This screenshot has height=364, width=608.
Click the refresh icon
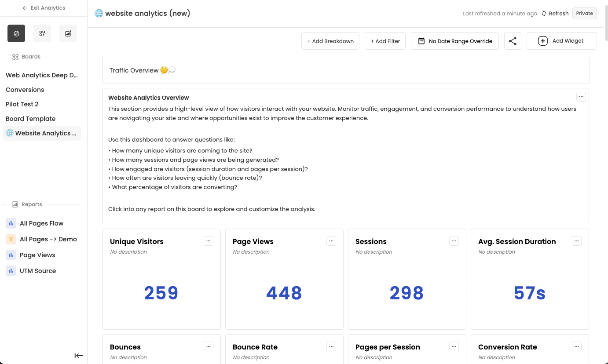pyautogui.click(x=544, y=14)
